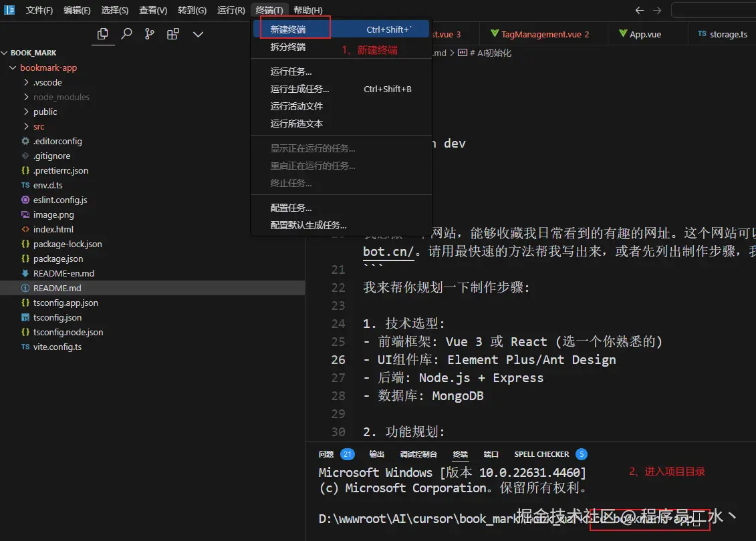Click the command center search field
This screenshot has height=541, width=756.
click(714, 10)
